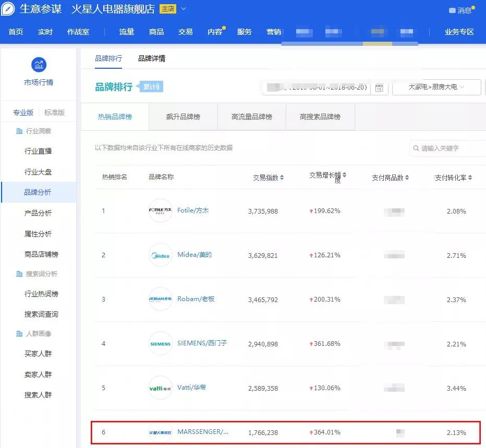Open the 大家电>厨房大电 category dropdown

click(x=436, y=87)
